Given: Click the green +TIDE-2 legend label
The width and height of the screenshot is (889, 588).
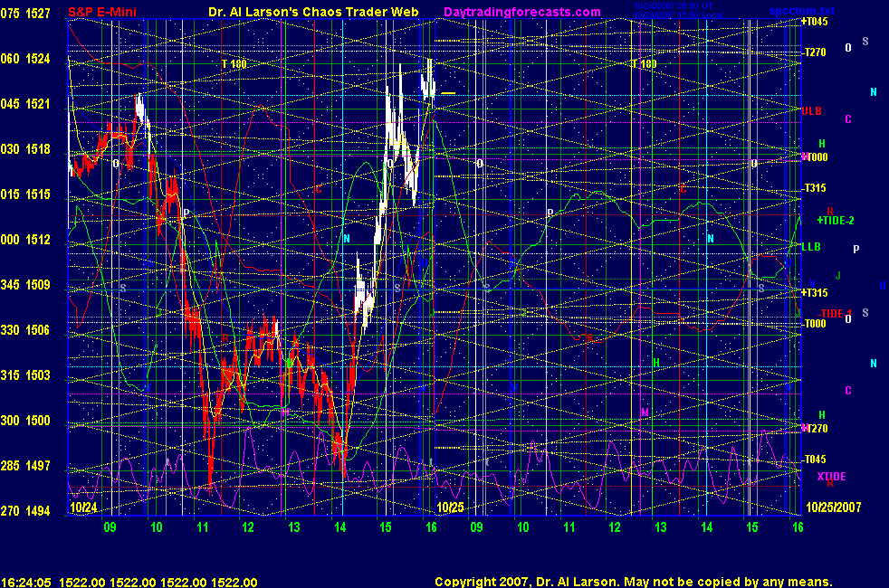Looking at the screenshot, I should point(835,220).
